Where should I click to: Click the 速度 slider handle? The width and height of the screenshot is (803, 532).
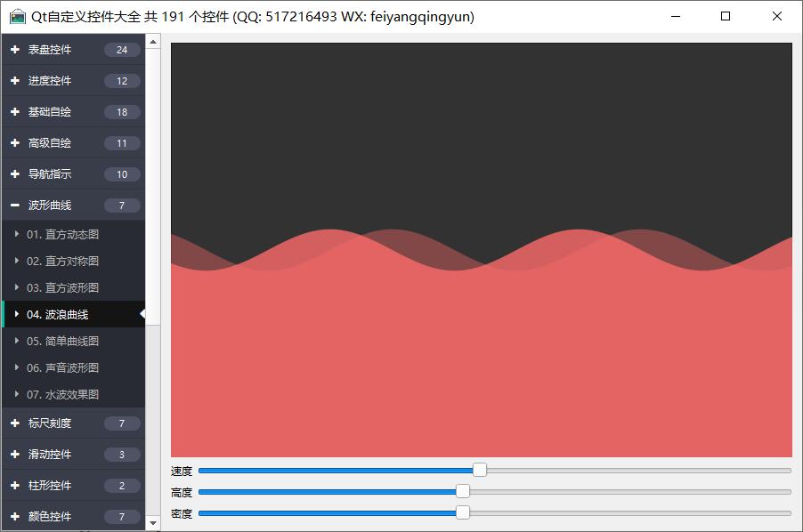click(480, 470)
